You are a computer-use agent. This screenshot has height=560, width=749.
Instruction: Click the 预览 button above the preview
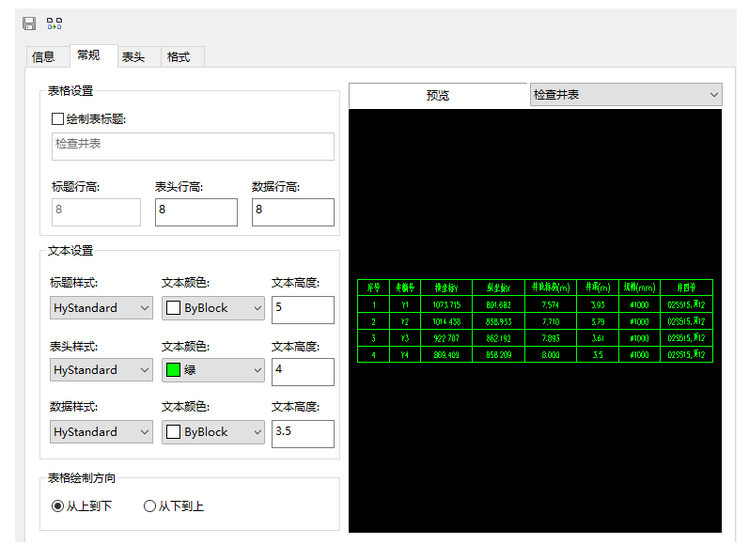point(438,96)
